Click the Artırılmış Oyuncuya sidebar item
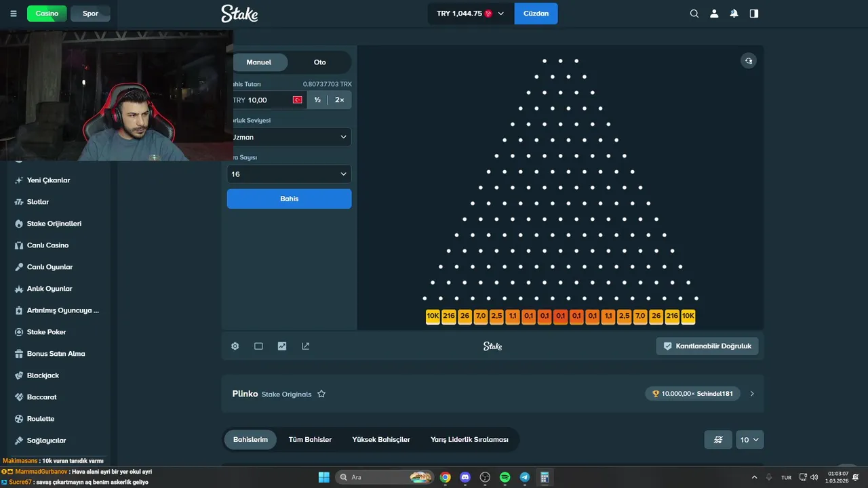This screenshot has height=488, width=868. click(62, 310)
